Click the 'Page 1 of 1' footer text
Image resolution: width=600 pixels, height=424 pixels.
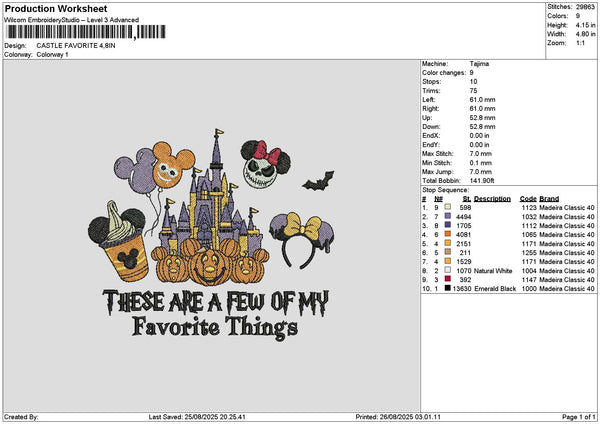579,417
